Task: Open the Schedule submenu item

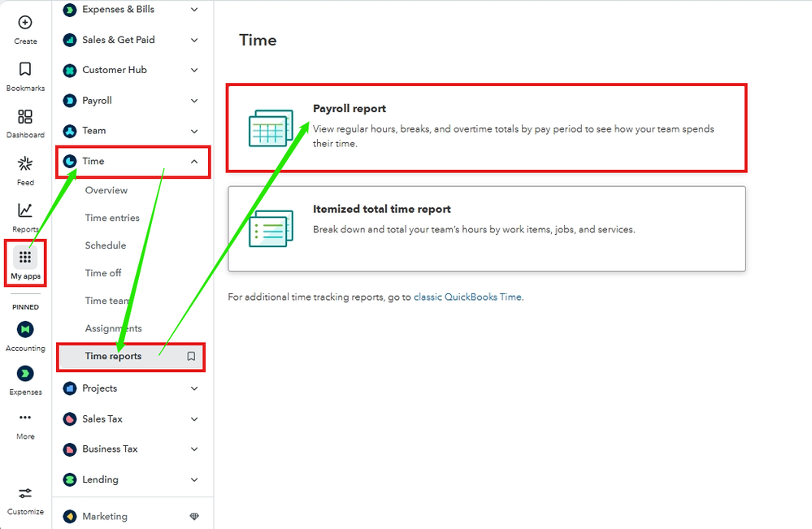Action: point(106,245)
